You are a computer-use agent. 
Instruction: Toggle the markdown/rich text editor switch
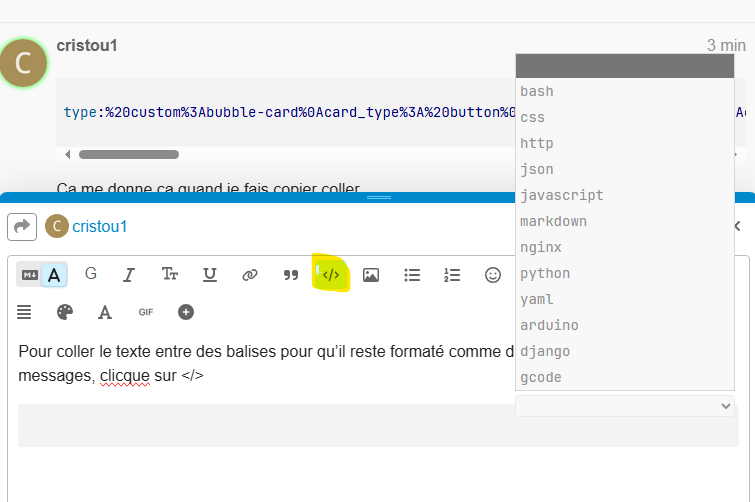pyautogui.click(x=41, y=274)
